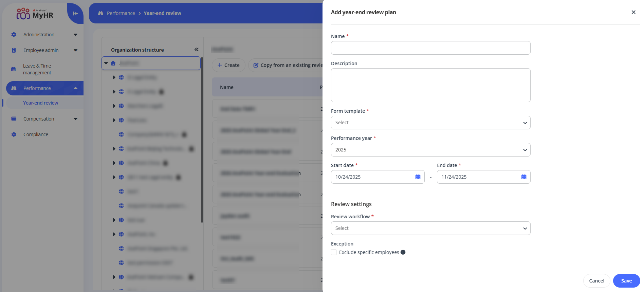This screenshot has height=292, width=644.
Task: Collapse the root organization tree node
Action: 106,63
